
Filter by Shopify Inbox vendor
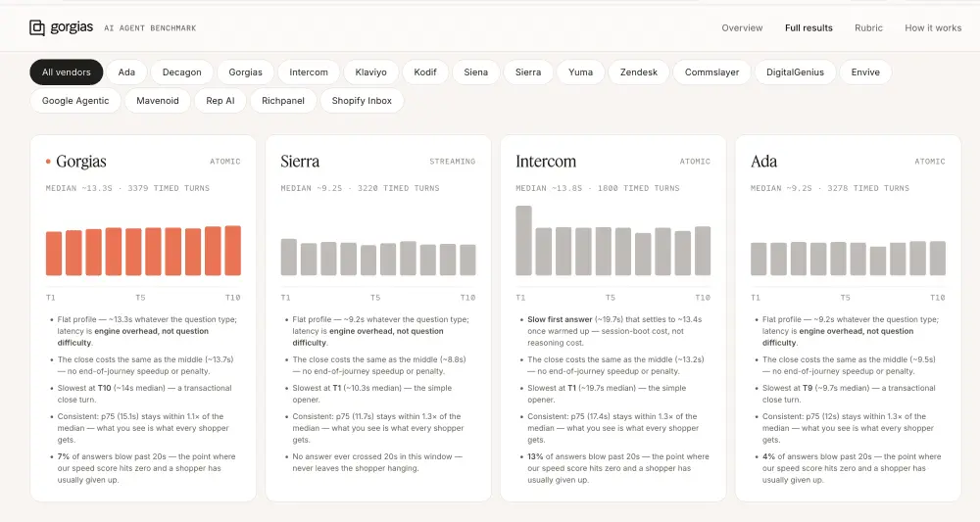click(362, 101)
